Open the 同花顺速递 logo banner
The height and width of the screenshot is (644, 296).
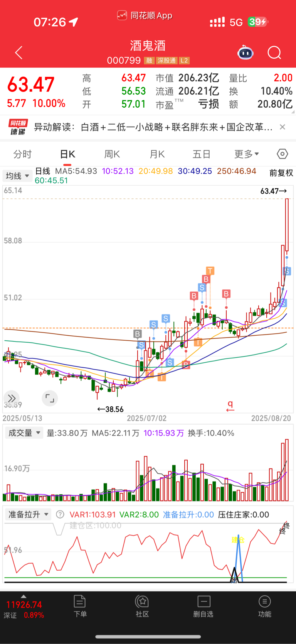click(x=18, y=127)
